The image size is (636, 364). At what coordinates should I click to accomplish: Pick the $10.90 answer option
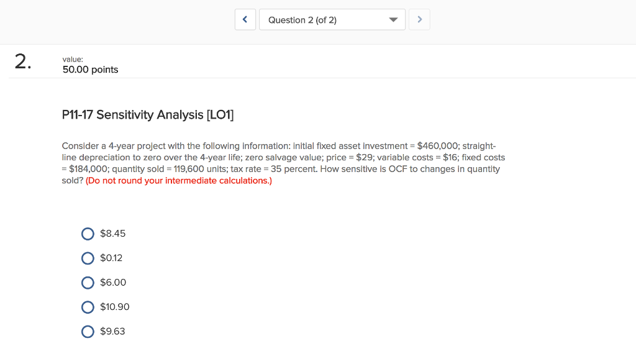tap(88, 306)
